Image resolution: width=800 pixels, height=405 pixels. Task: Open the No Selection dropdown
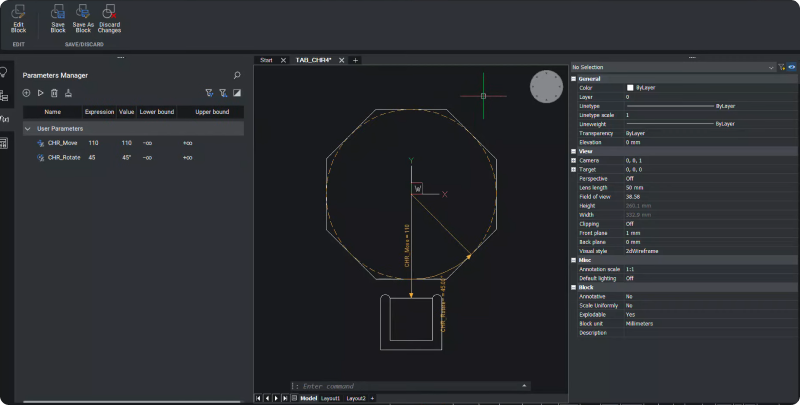tap(771, 67)
